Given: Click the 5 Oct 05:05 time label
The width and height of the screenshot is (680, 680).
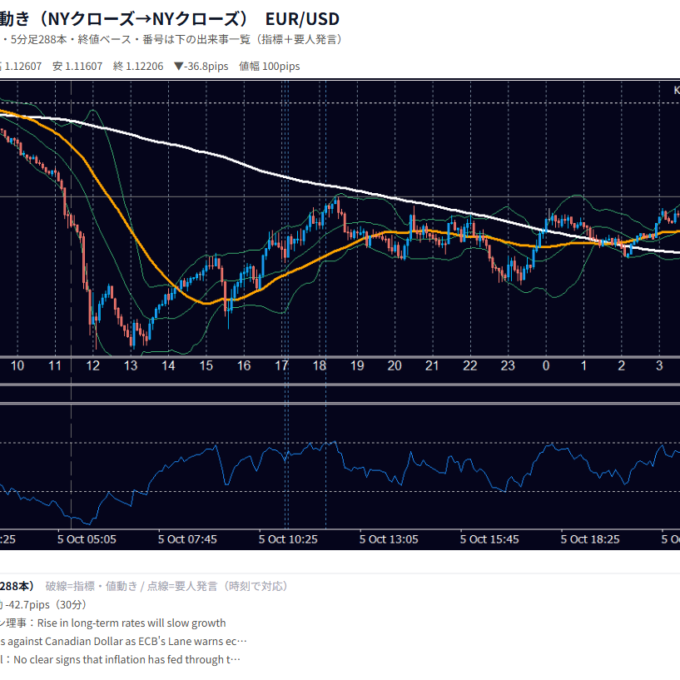Looking at the screenshot, I should (87, 539).
